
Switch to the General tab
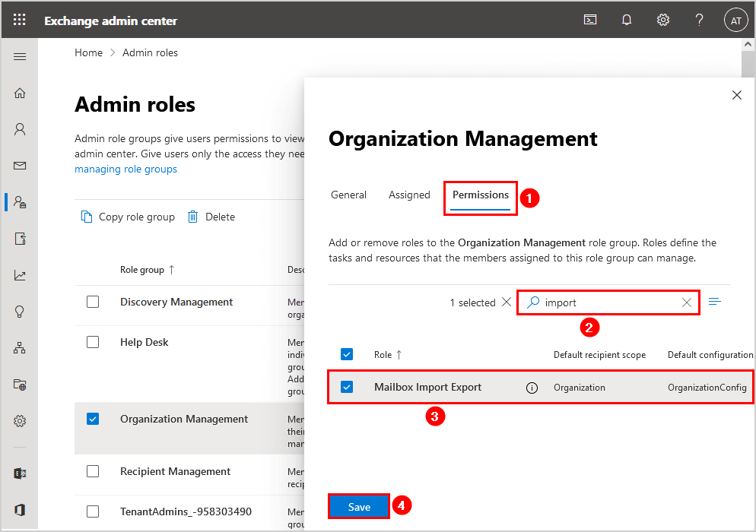[348, 195]
